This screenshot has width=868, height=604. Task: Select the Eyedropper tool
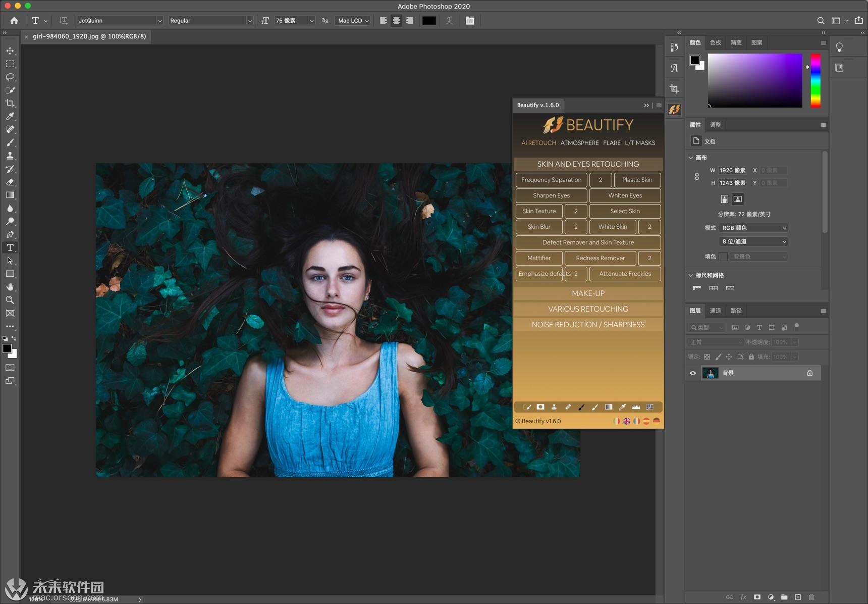(x=10, y=117)
